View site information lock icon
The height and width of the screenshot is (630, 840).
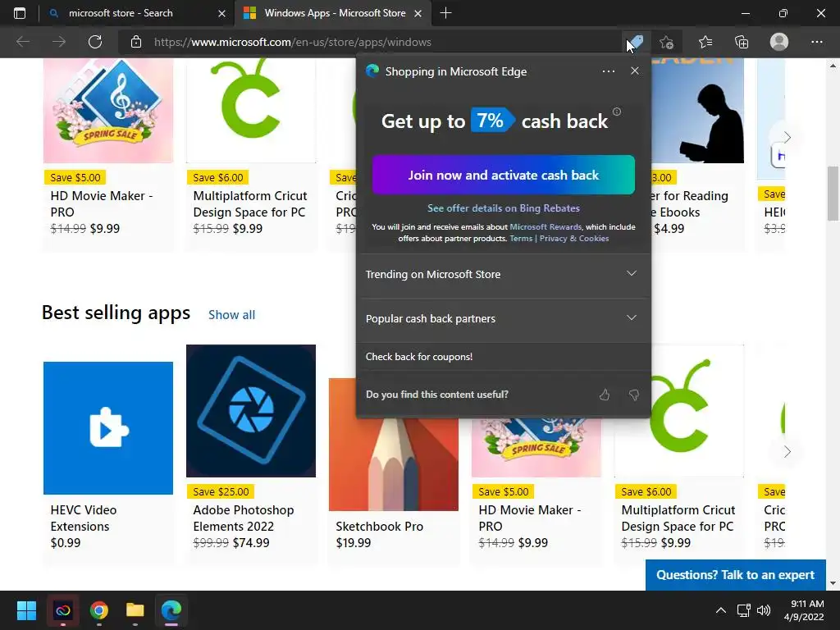point(136,42)
